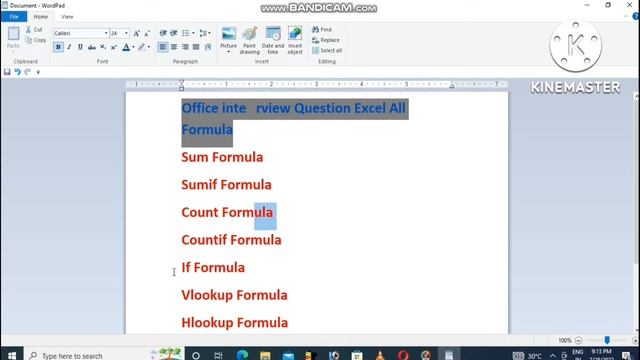The image size is (640, 360).
Task: Toggle Strikethrough formatting
Action: coord(92,47)
